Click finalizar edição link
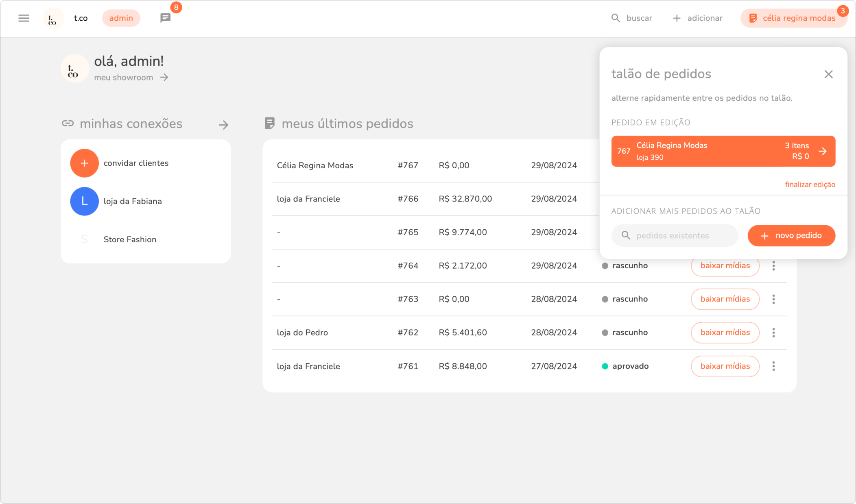This screenshot has width=856, height=504. tap(810, 185)
